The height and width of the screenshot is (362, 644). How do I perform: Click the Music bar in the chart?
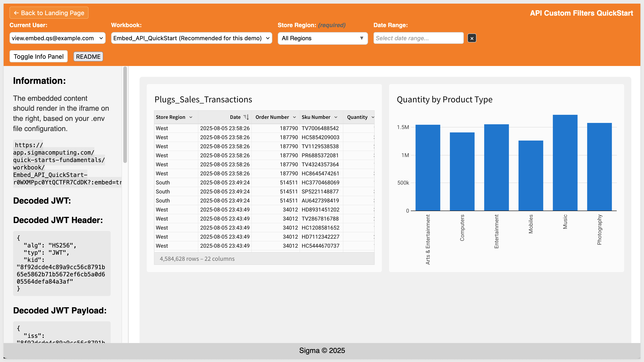pos(565,163)
